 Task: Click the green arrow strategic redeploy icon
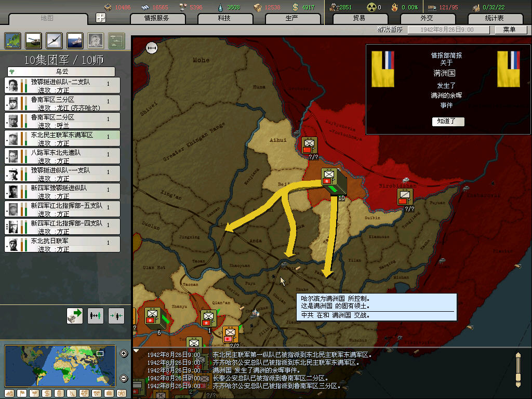tap(75, 315)
